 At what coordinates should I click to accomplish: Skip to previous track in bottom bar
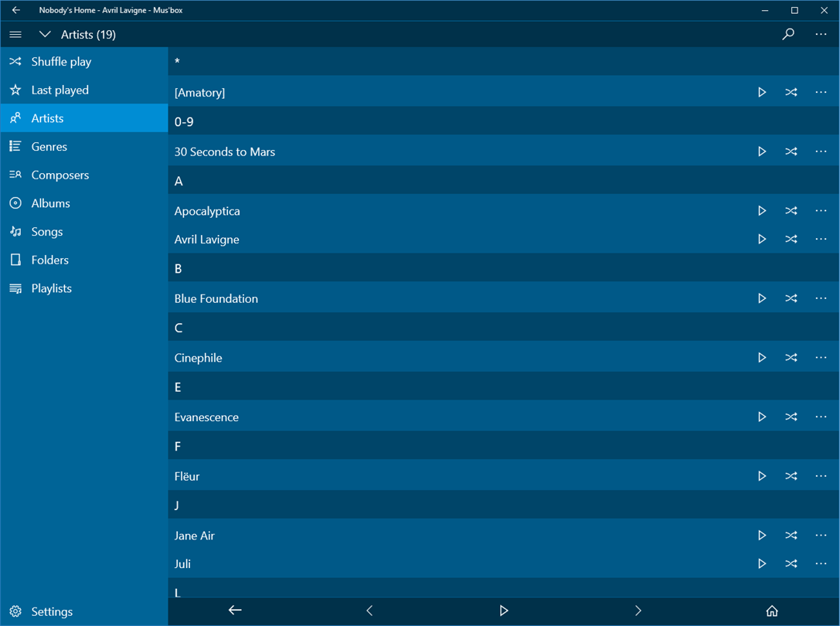(x=369, y=611)
